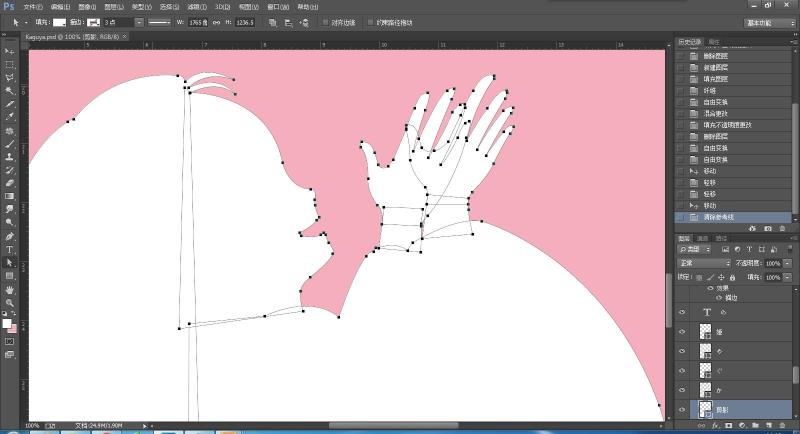Viewport: 800px width, 434px height.
Task: Open the 滤镜(T) menu
Action: coord(196,7)
